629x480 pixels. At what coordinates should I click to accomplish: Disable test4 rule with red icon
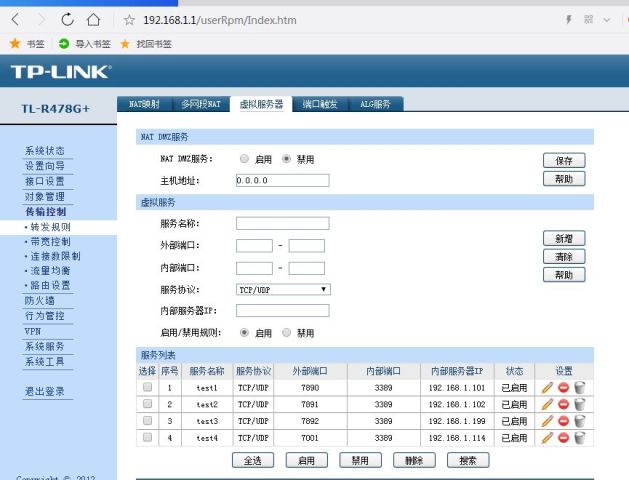click(x=564, y=438)
